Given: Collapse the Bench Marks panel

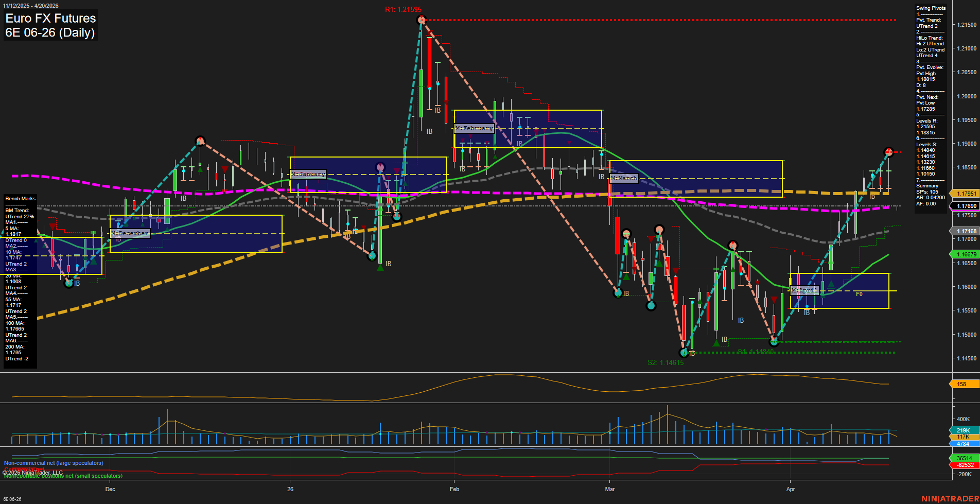Looking at the screenshot, I should (20, 199).
